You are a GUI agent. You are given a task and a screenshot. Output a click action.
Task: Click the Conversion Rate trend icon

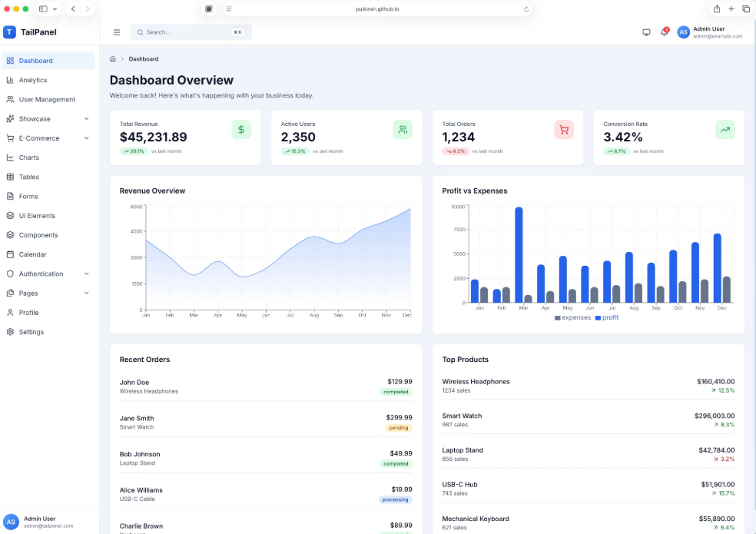point(724,130)
